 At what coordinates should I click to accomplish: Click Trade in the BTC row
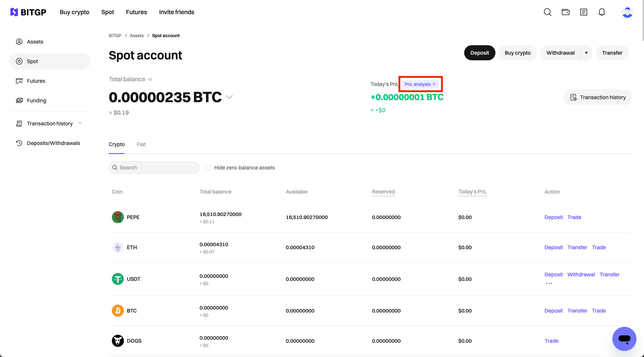(x=599, y=311)
